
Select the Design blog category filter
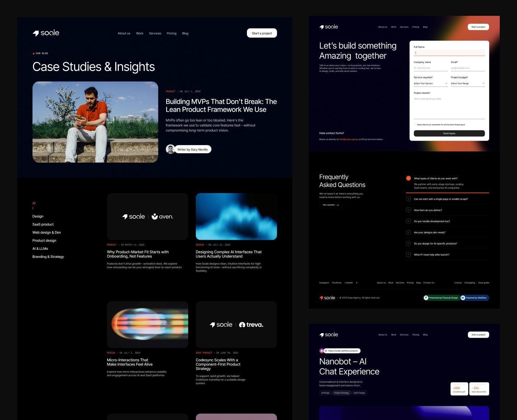pyautogui.click(x=38, y=216)
